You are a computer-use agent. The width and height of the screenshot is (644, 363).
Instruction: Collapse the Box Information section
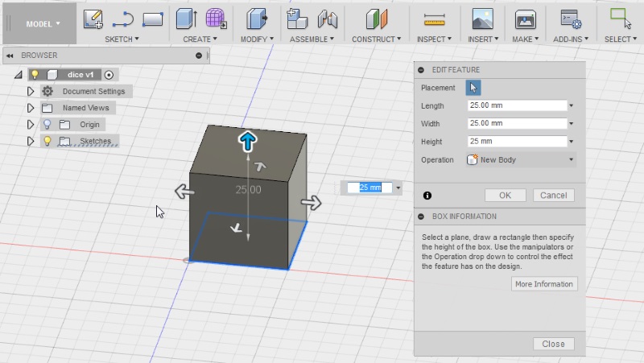[x=421, y=217]
